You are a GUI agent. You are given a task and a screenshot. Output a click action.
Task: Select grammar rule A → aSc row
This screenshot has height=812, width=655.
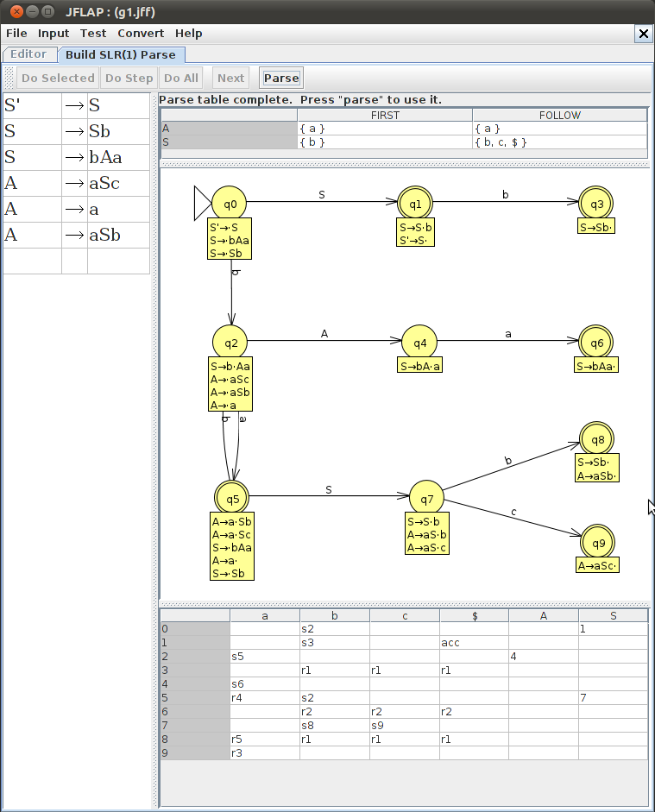76,183
